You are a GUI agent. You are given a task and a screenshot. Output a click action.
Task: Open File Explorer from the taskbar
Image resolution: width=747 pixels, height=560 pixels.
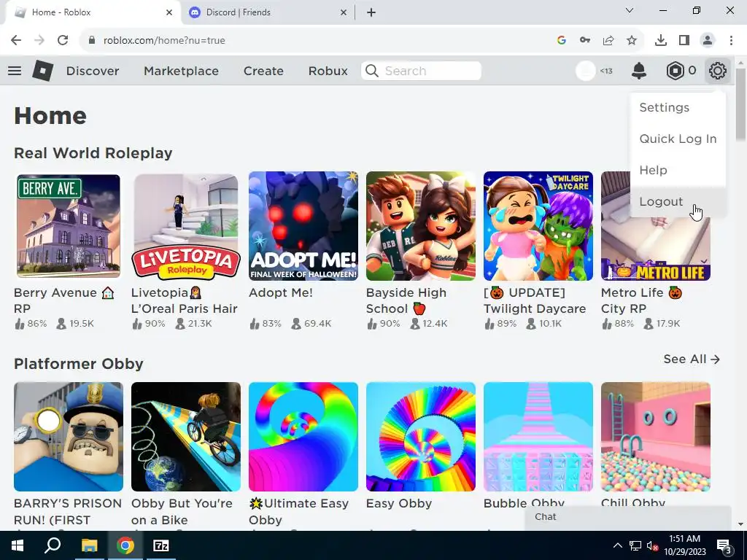pos(89,545)
